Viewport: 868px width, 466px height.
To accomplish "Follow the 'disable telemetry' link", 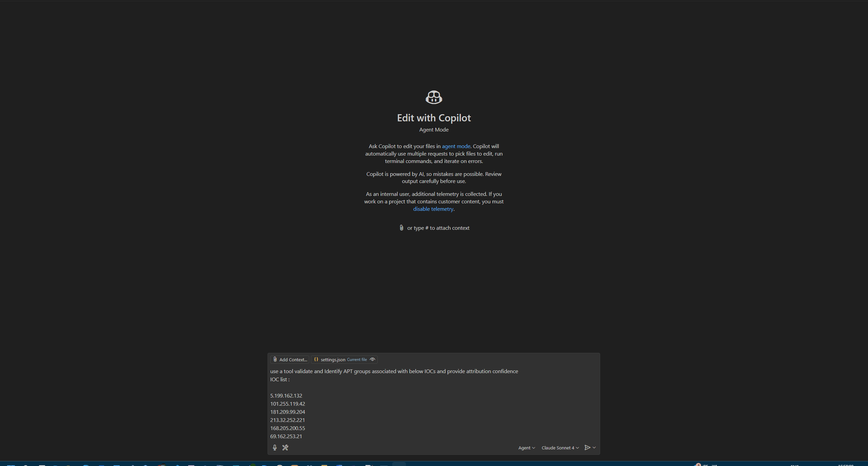I will 433,209.
